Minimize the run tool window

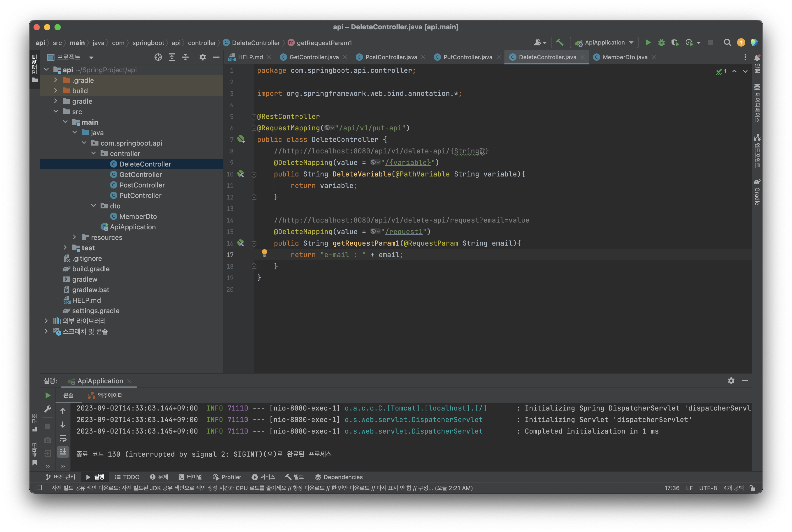point(745,381)
